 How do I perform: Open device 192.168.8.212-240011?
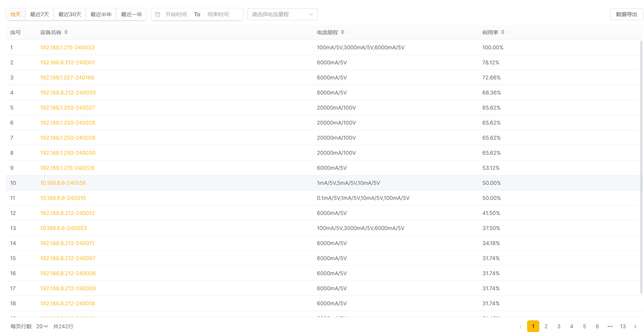(67, 243)
